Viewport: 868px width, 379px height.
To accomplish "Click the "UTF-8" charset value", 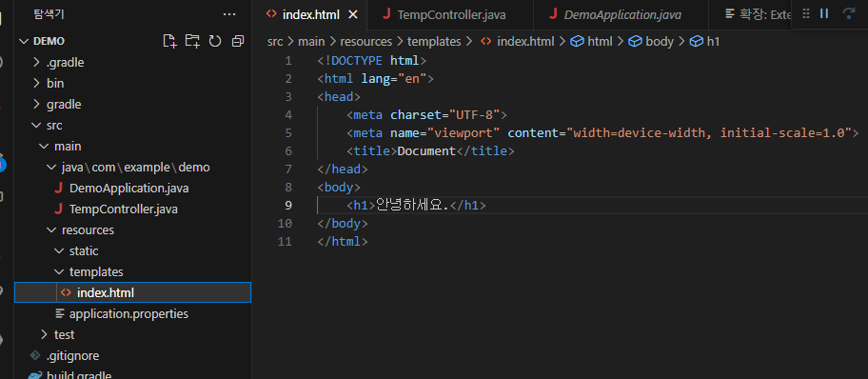I will (x=474, y=114).
